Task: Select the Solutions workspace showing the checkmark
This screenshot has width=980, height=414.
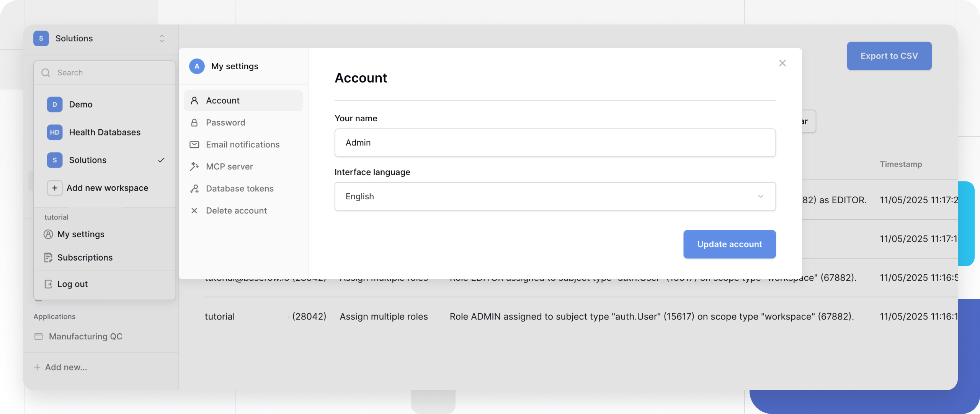Action: point(88,160)
